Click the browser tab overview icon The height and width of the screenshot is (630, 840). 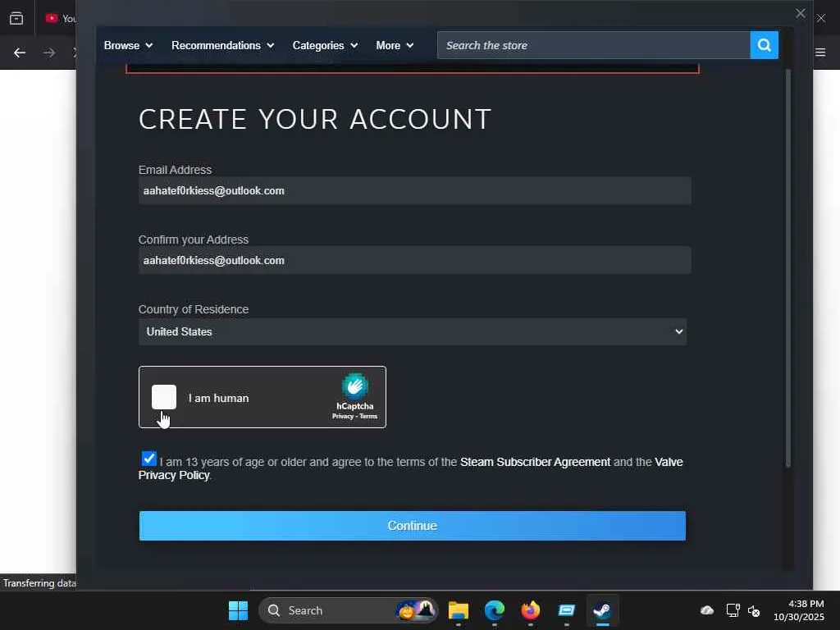pyautogui.click(x=16, y=18)
